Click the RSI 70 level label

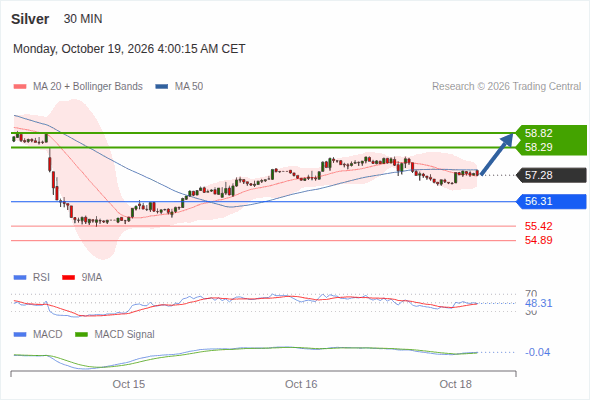click(x=531, y=293)
